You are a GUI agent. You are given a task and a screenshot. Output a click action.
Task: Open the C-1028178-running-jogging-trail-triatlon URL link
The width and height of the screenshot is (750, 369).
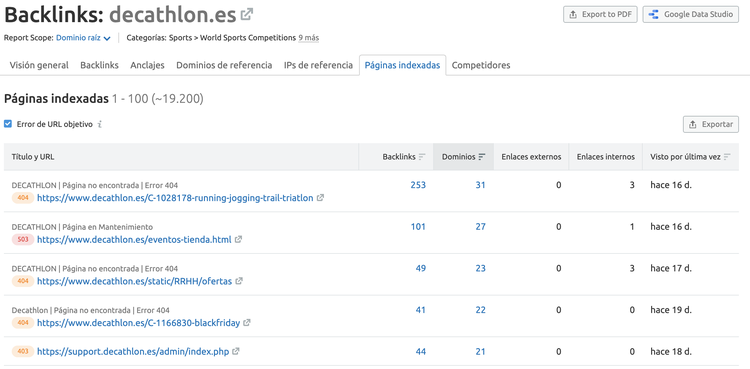tap(175, 198)
